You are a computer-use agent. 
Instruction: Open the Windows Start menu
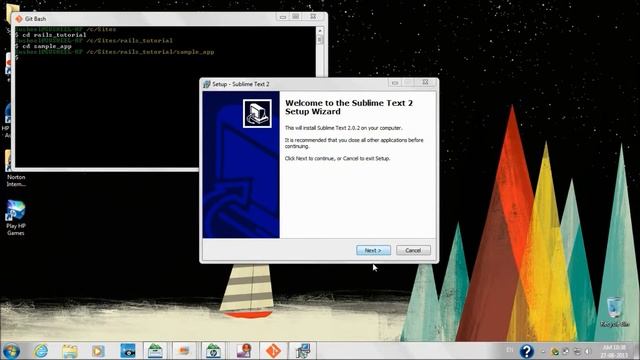pyautogui.click(x=11, y=351)
